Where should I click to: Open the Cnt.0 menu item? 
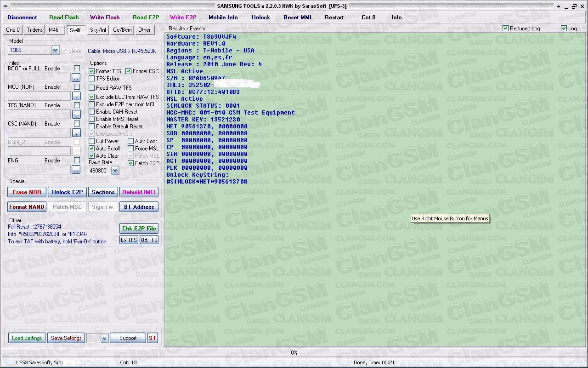(x=368, y=17)
